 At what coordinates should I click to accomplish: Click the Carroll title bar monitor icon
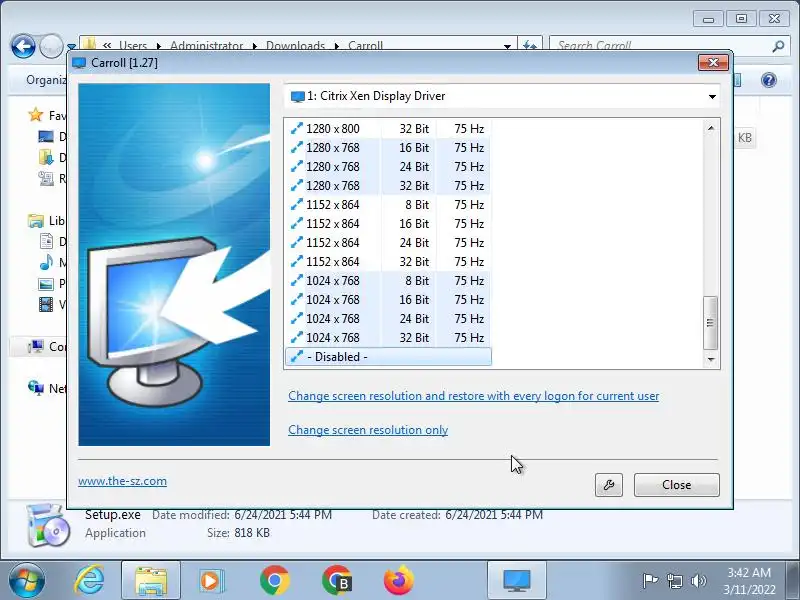[x=79, y=63]
